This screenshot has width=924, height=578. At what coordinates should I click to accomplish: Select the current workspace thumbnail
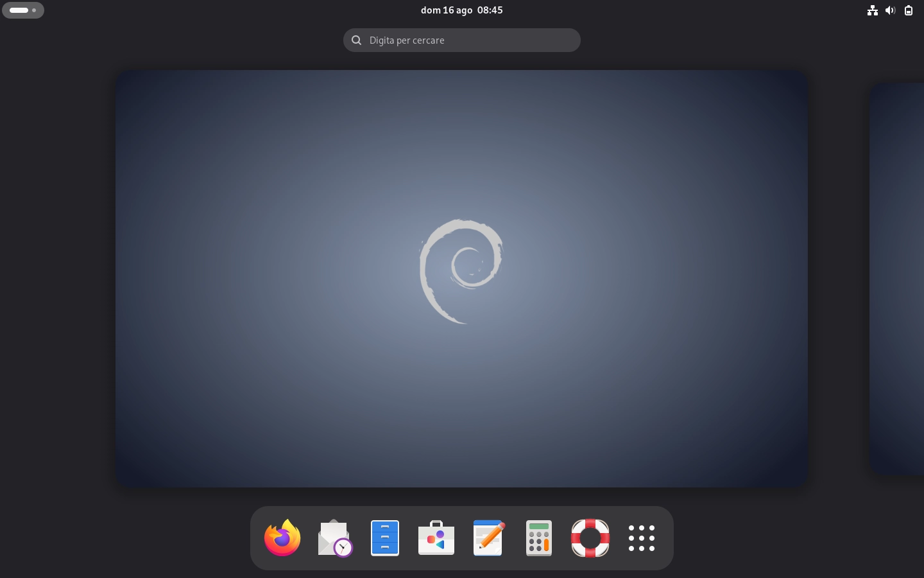tap(462, 279)
